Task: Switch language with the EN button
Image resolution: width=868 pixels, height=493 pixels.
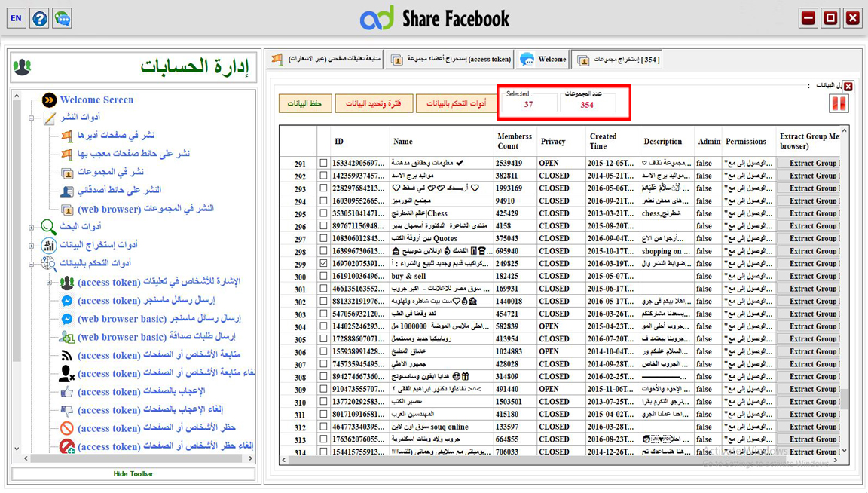Action: click(x=16, y=18)
